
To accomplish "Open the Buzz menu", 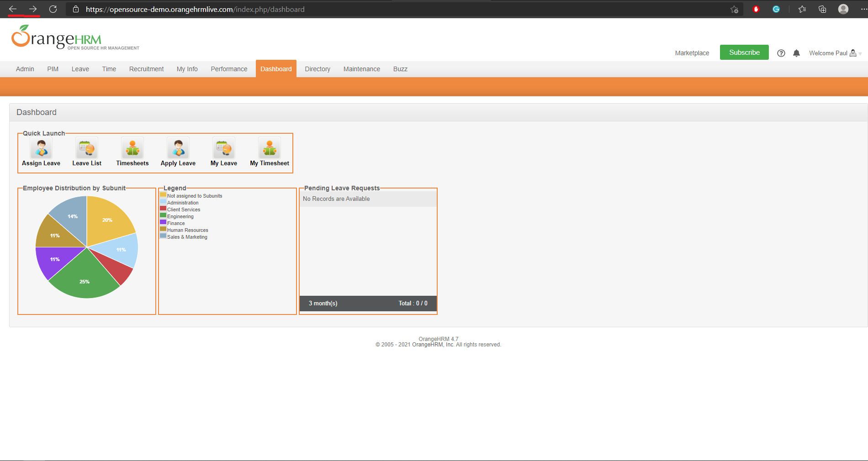I will point(400,69).
